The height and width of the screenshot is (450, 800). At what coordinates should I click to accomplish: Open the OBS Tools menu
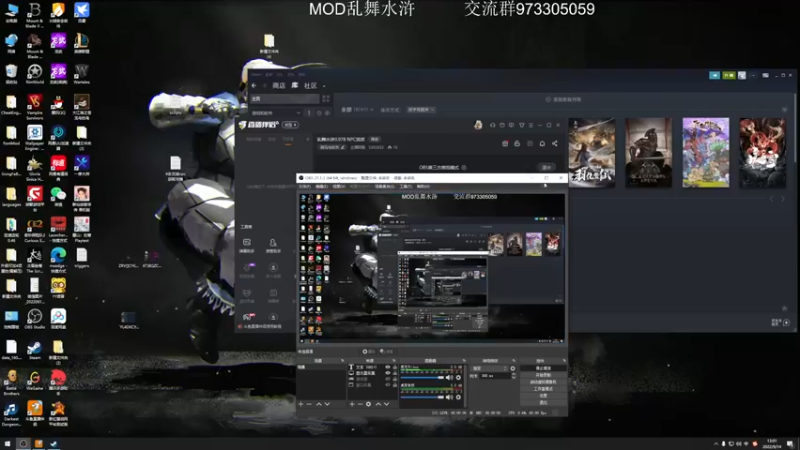pos(406,187)
